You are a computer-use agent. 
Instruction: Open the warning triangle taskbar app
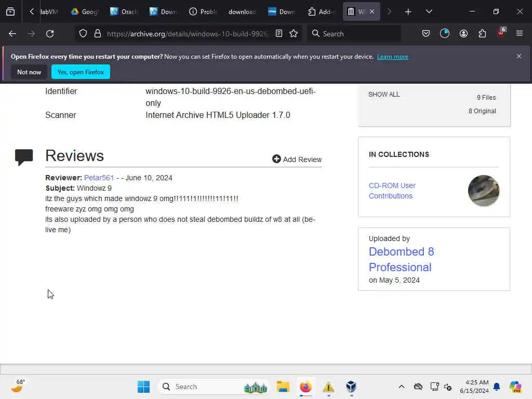point(328,387)
